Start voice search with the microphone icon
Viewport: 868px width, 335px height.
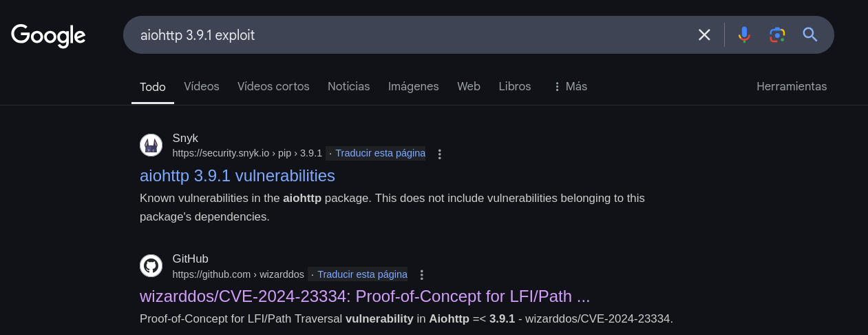point(744,34)
